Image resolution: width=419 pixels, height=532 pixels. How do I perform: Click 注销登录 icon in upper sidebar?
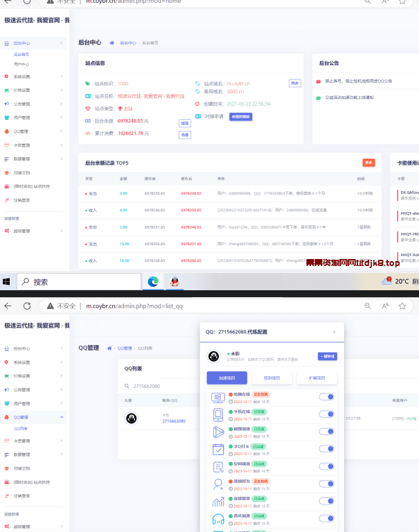pyautogui.click(x=6, y=200)
